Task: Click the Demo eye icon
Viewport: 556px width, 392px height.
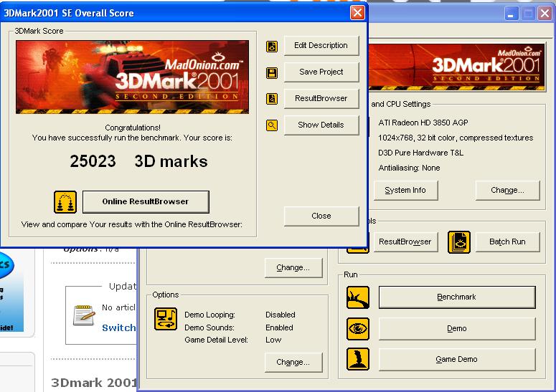Action: pos(358,329)
